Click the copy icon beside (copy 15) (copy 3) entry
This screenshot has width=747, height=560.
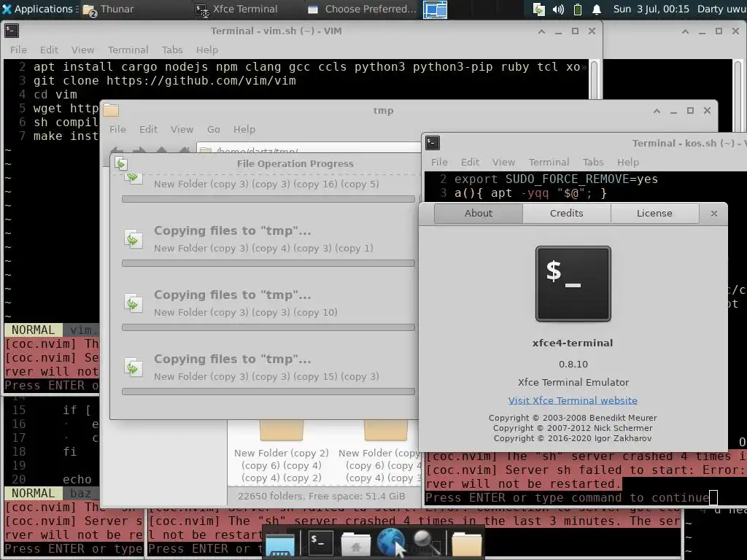(x=133, y=367)
